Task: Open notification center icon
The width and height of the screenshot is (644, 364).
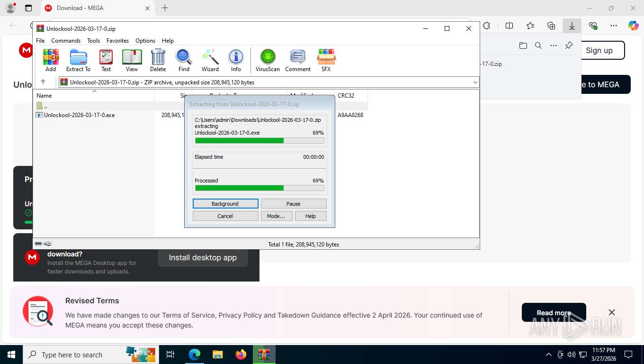Action: coord(628,355)
